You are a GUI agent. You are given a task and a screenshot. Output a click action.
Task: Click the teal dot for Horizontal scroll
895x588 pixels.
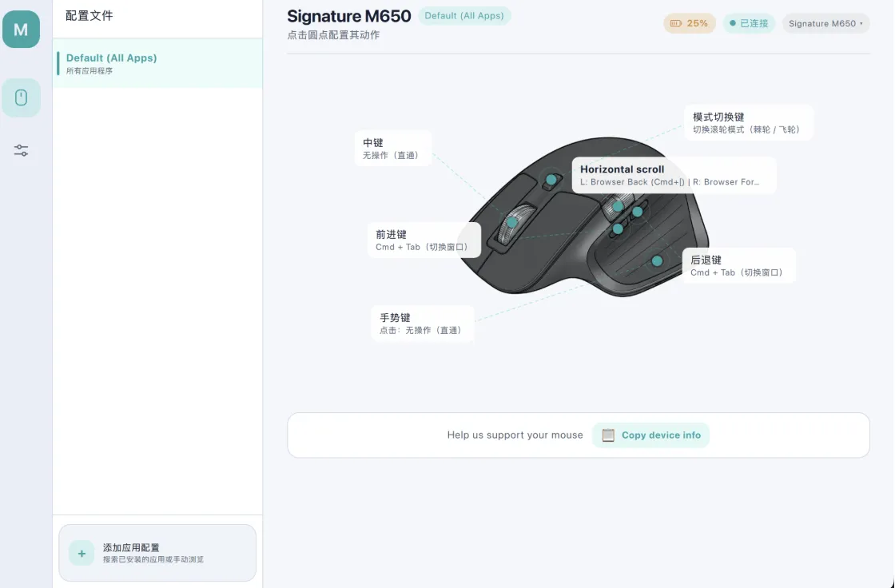(x=616, y=206)
